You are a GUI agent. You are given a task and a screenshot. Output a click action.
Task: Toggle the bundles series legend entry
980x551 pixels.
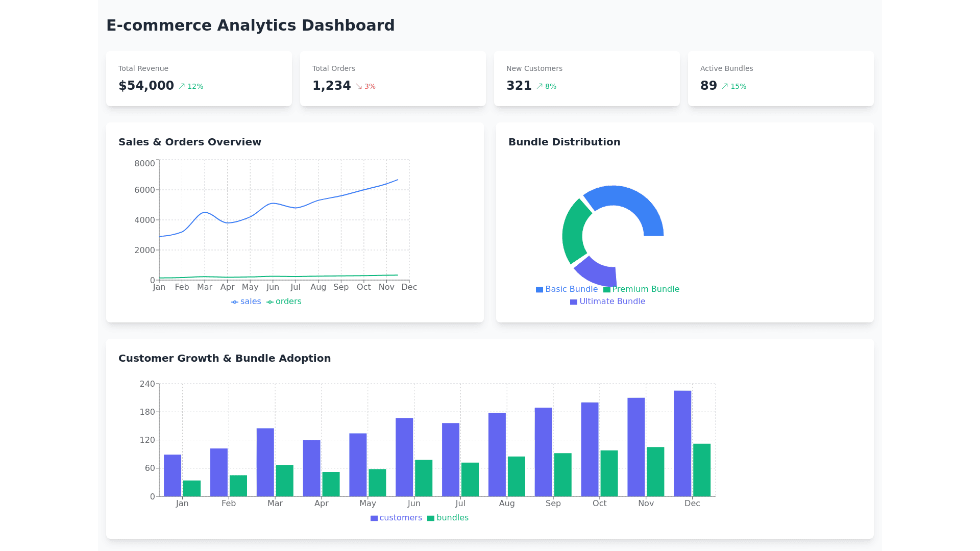448,518
